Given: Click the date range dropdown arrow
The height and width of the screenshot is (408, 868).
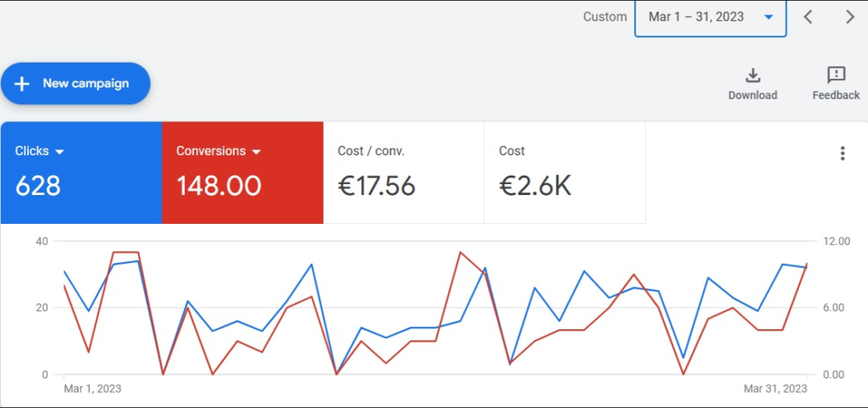Looking at the screenshot, I should (769, 17).
